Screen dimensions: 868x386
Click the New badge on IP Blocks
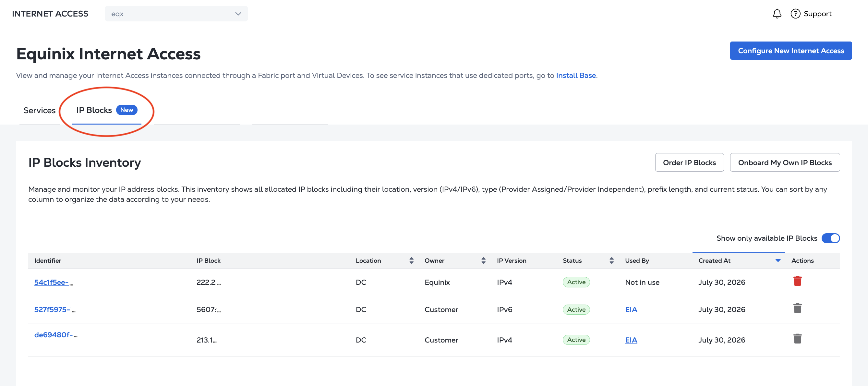(x=127, y=110)
